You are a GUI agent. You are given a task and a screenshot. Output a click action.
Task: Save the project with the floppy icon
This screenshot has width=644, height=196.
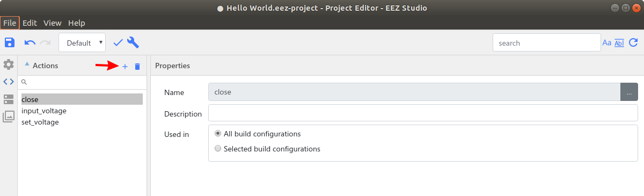click(x=10, y=42)
